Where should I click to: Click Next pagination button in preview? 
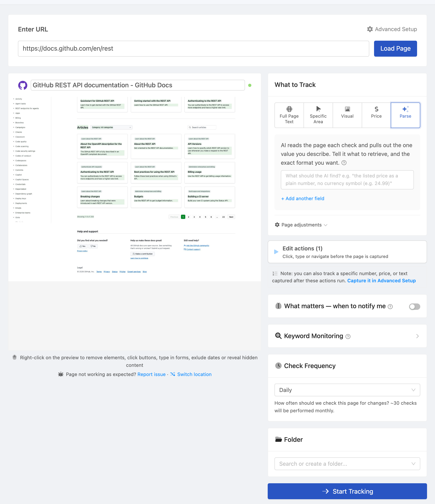(x=231, y=217)
